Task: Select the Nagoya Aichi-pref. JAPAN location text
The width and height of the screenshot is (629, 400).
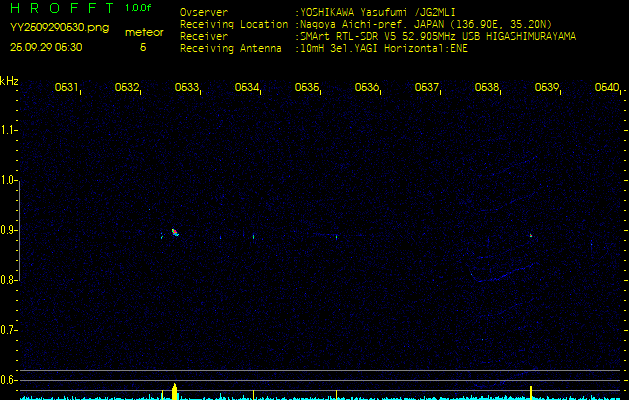Action: tap(426, 24)
